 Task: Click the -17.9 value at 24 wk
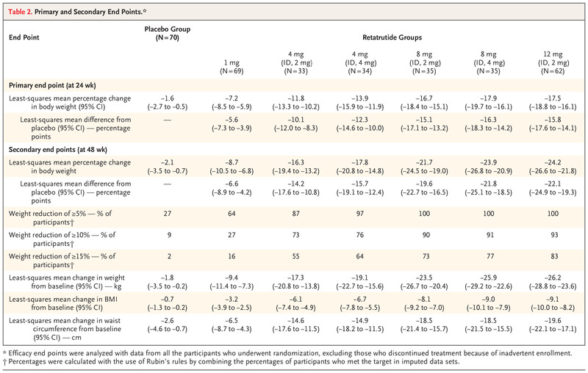click(488, 98)
